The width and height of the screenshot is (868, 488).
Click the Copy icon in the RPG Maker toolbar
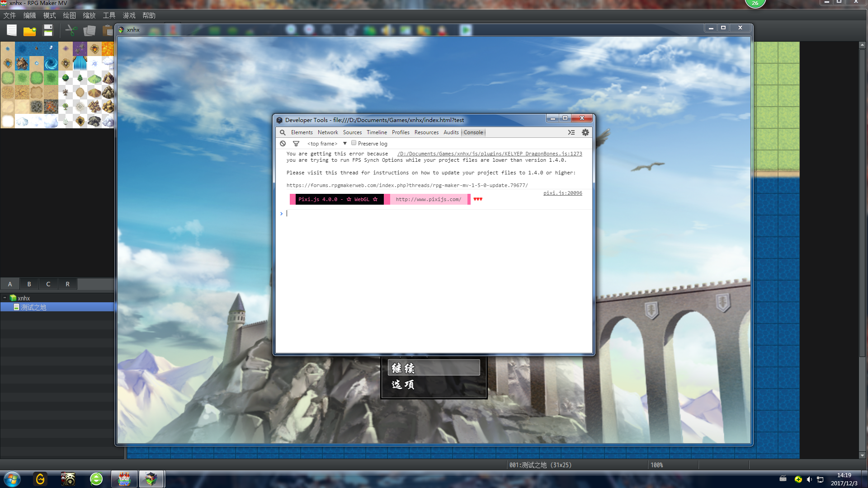click(90, 30)
